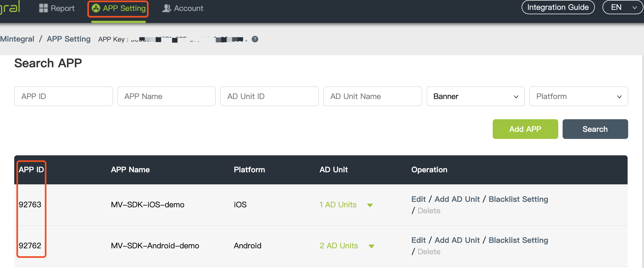Click the help question mark icon
The height and width of the screenshot is (268, 644).
tap(255, 39)
